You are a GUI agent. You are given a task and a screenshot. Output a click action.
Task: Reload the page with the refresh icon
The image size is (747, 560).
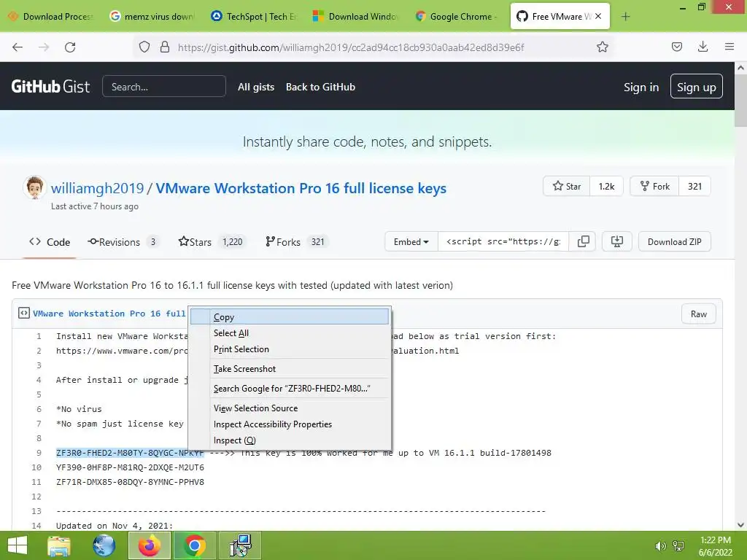click(x=70, y=47)
